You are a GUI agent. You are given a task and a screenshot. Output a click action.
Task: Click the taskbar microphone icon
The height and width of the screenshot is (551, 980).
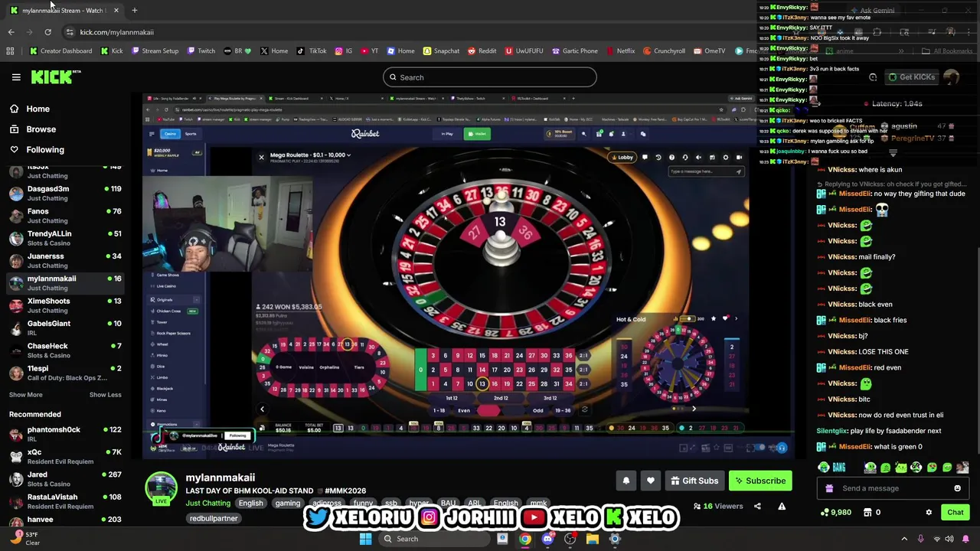(920, 539)
